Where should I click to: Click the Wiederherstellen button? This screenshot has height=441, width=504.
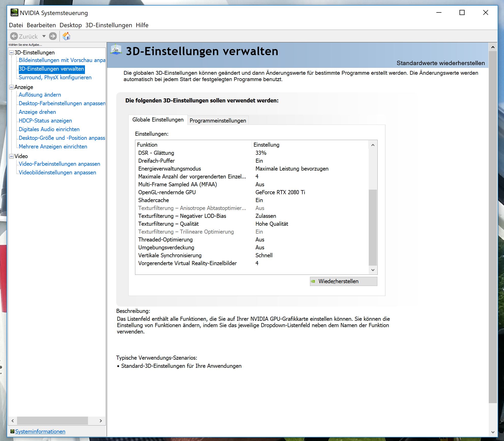[x=344, y=281]
